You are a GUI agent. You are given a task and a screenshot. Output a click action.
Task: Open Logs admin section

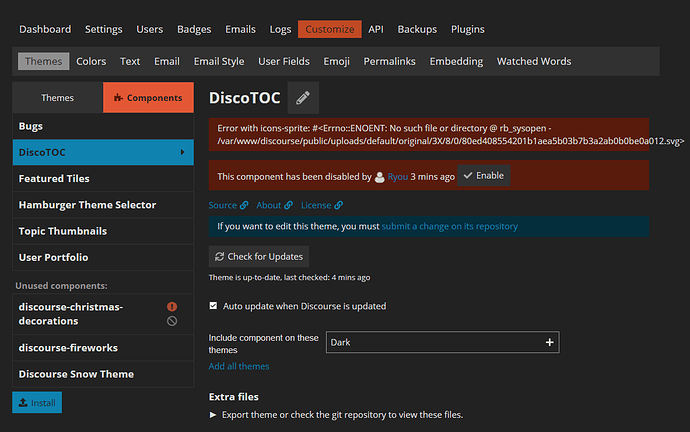click(x=280, y=29)
